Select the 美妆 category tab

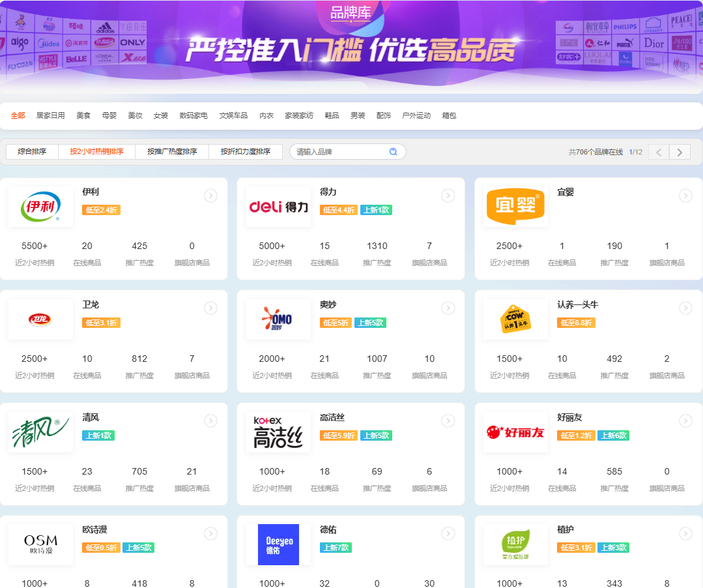point(135,116)
